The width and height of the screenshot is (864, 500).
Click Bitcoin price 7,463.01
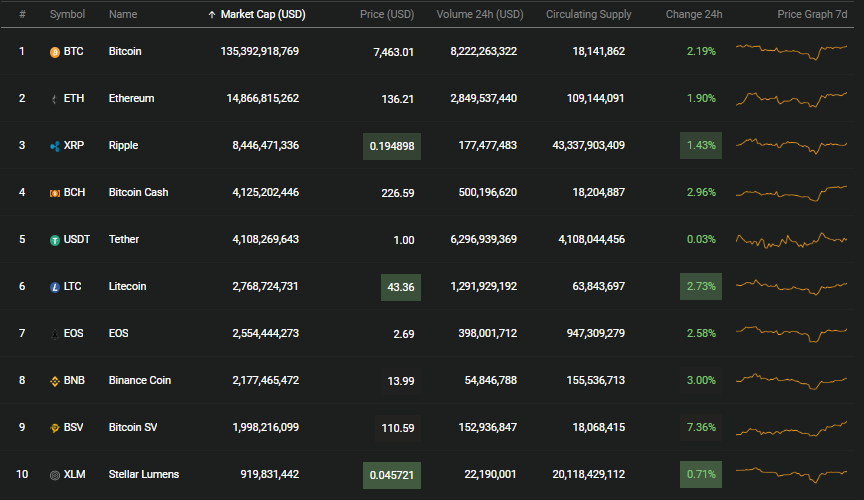[x=393, y=52]
